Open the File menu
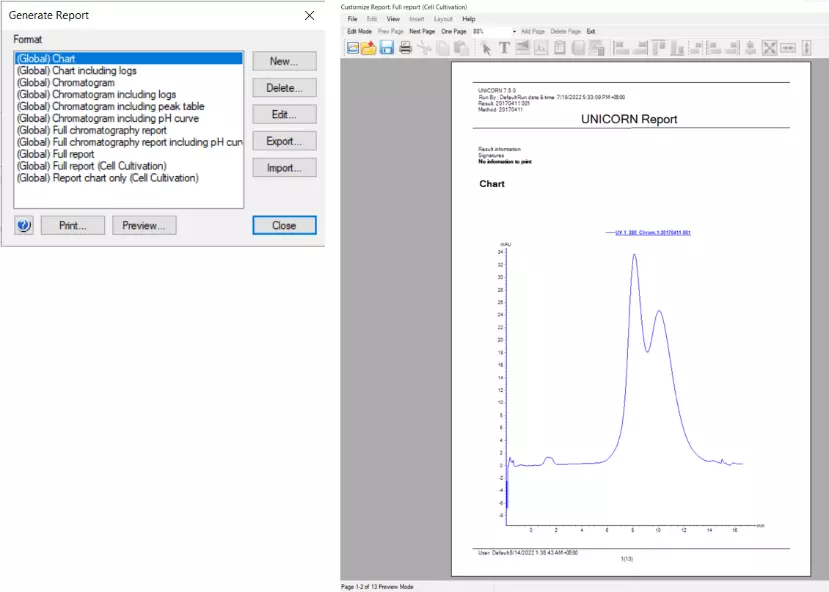The image size is (829, 592). 352,19
